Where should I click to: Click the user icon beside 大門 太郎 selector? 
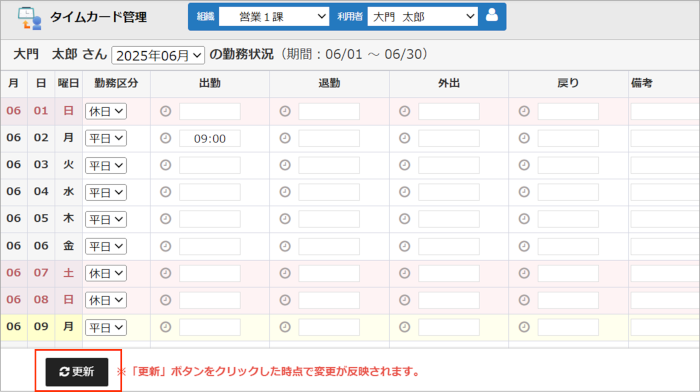point(492,15)
